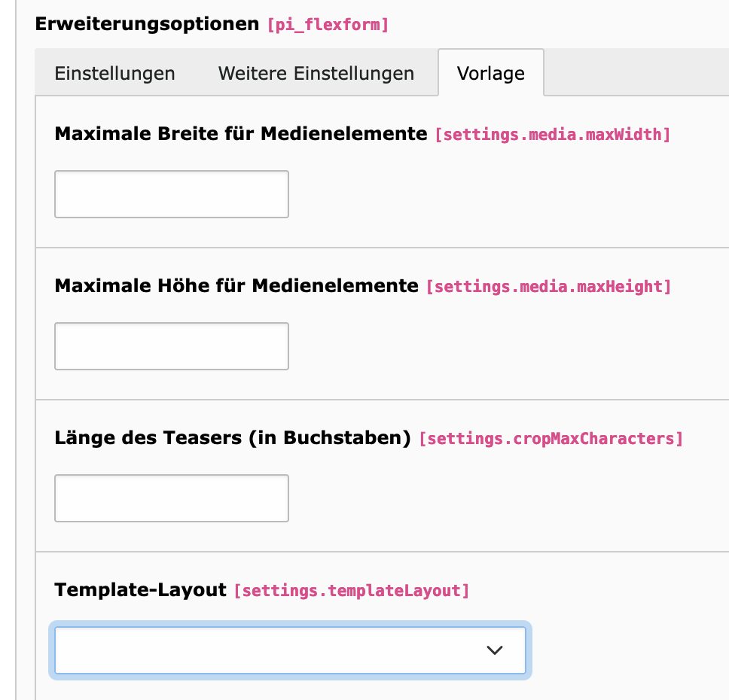Open the Weitere Einstellungen tab
Viewport: 729px width, 700px height.
tap(316, 74)
